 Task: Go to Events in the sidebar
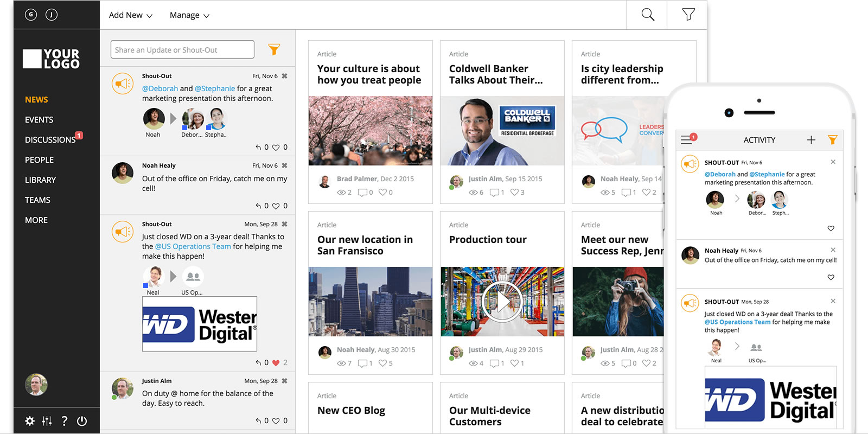39,120
